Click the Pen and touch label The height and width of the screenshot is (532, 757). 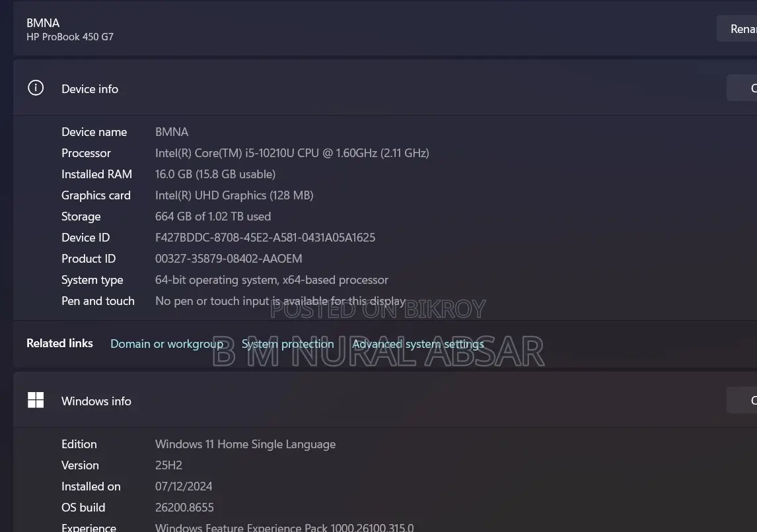tap(98, 301)
